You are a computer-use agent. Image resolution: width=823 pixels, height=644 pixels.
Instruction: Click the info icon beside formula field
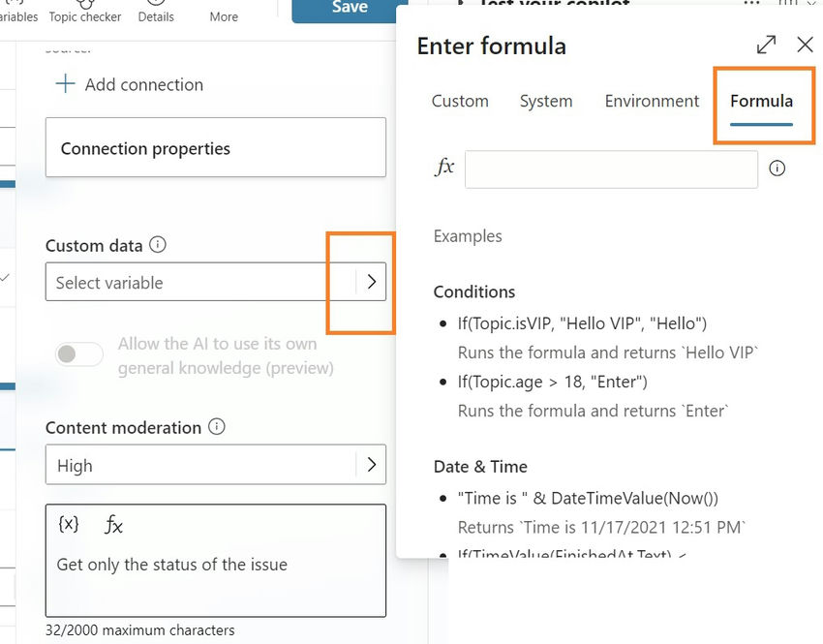click(x=777, y=169)
